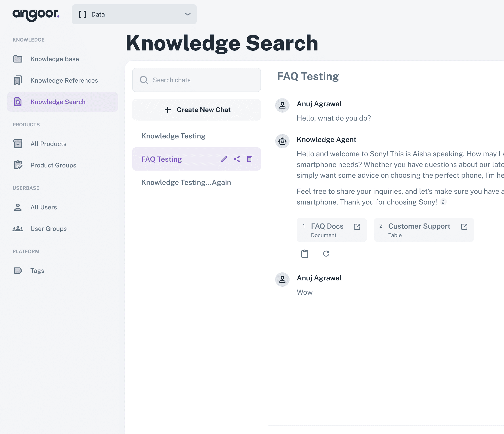Open the Data workspace dropdown
The width and height of the screenshot is (504, 434).
[134, 14]
